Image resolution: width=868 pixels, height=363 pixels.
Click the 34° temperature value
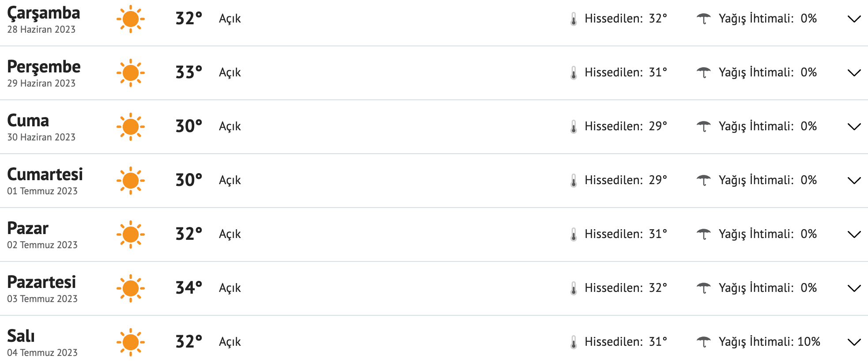tap(189, 288)
